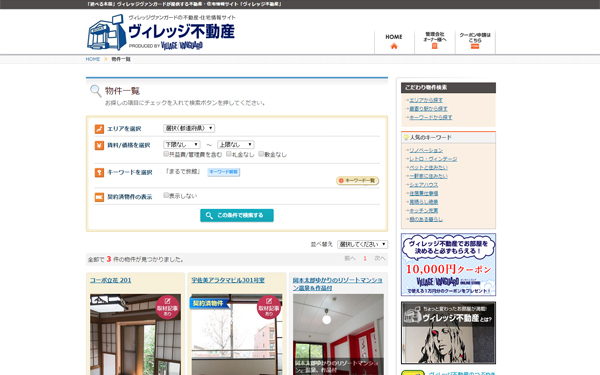Click the orange icon for 契約済物件の表示
600x375 pixels.
coord(99,197)
